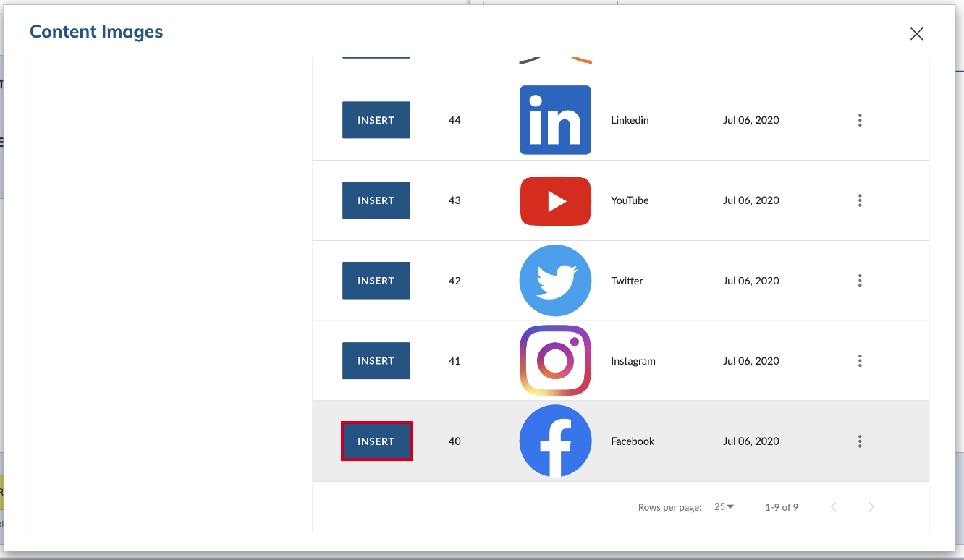Click the Content Images dialog title
964x560 pixels.
(x=96, y=32)
